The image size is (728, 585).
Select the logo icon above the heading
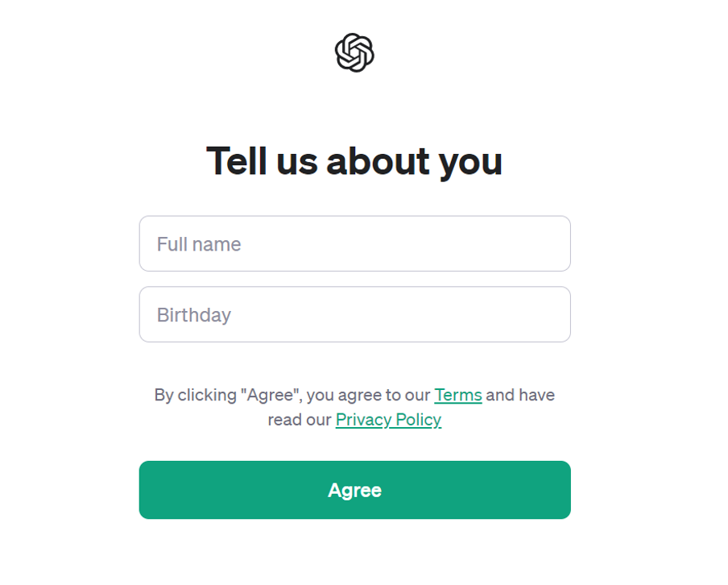click(354, 52)
